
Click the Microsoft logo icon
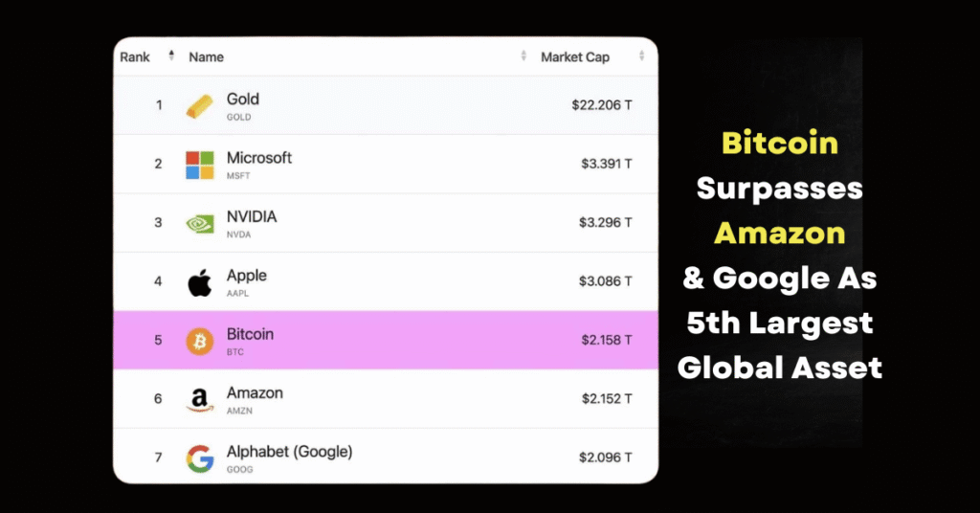click(200, 165)
